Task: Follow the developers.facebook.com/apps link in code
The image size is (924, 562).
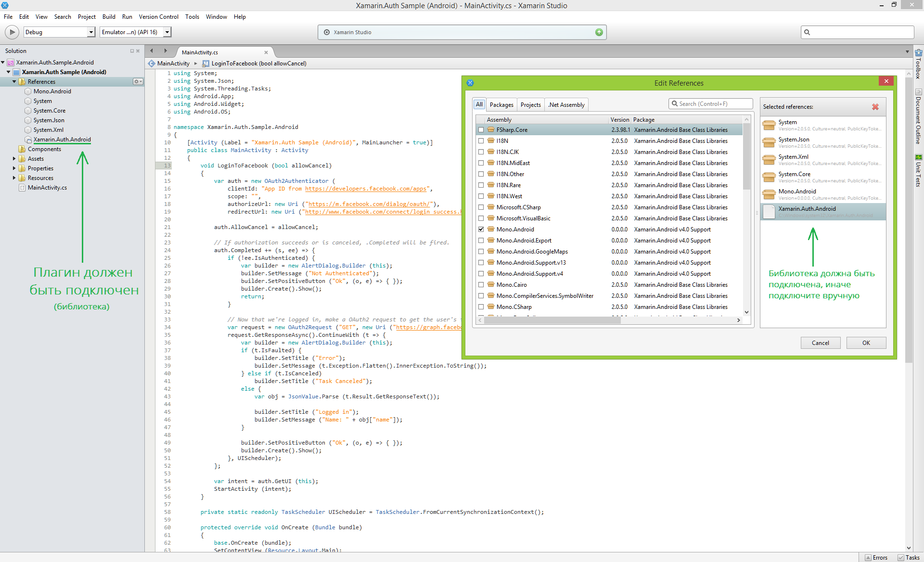Action: (x=366, y=189)
